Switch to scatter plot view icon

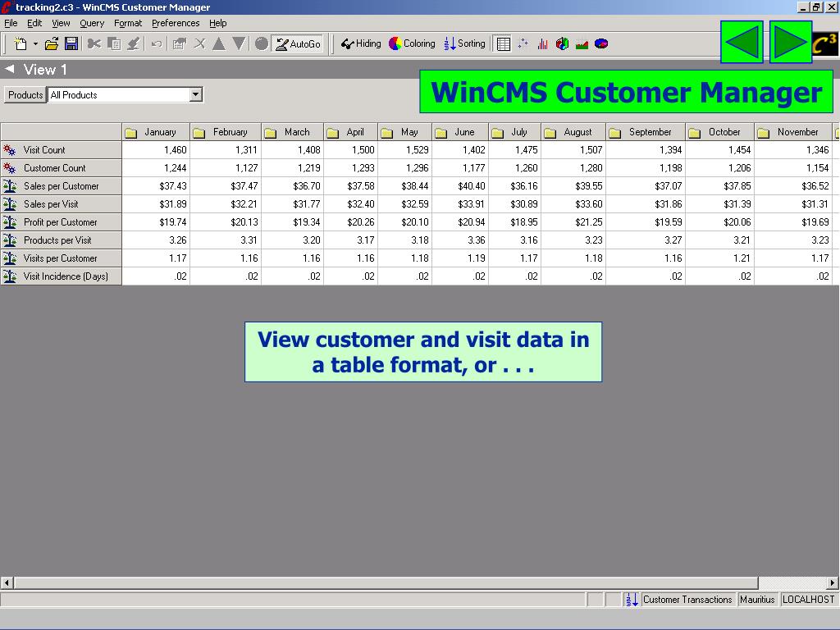tap(523, 44)
